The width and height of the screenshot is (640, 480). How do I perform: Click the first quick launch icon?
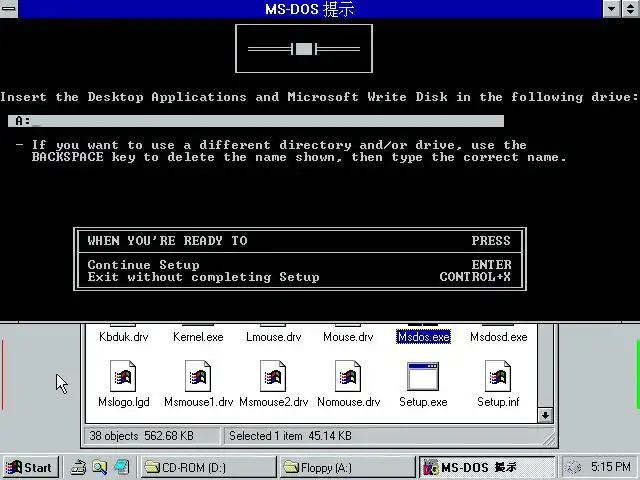pyautogui.click(x=78, y=467)
